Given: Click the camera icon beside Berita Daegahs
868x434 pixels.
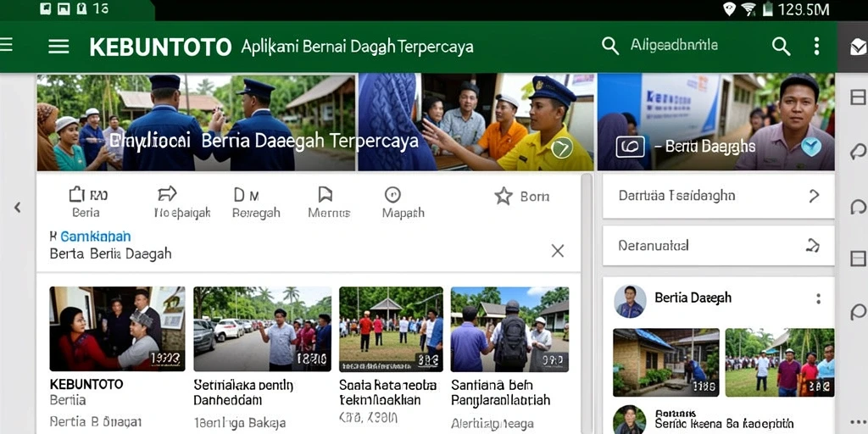Looking at the screenshot, I should coord(630,147).
